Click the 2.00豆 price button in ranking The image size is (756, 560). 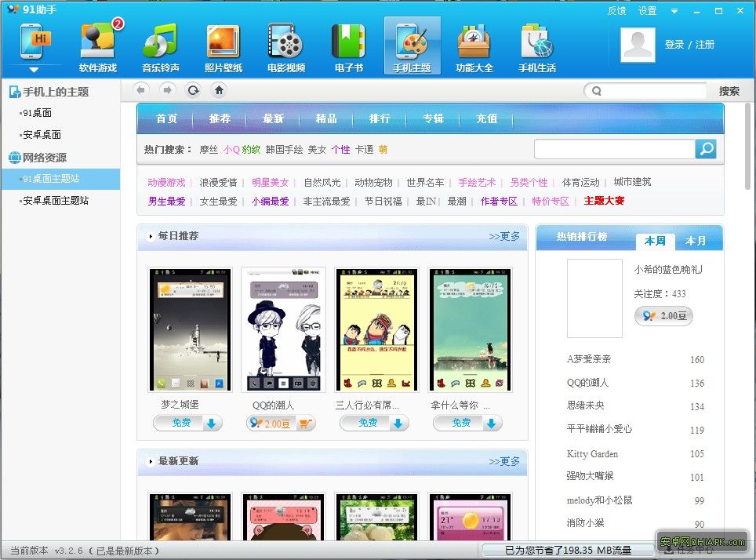point(663,316)
